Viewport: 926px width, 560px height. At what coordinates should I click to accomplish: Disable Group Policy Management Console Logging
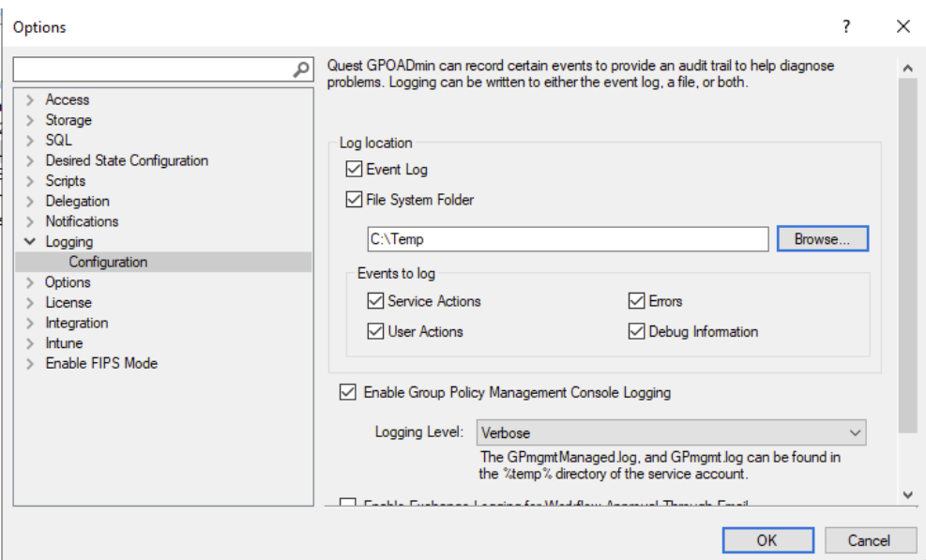click(x=347, y=393)
